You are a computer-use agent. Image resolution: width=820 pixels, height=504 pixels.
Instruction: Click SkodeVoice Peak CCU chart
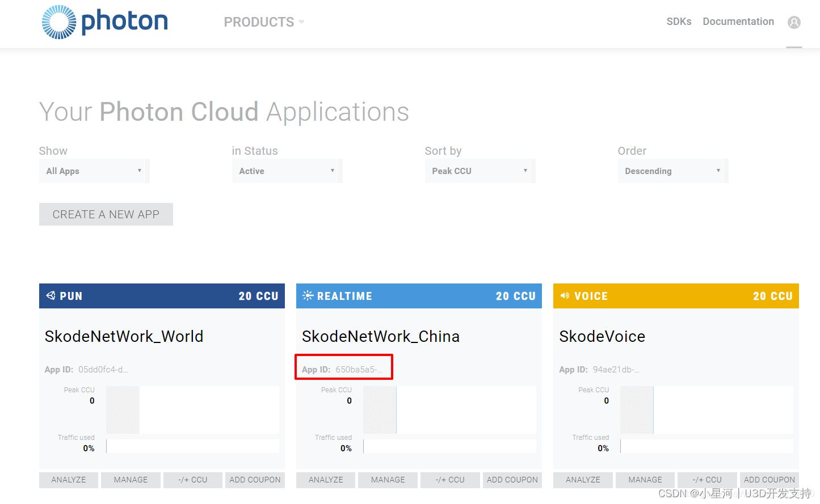707,410
